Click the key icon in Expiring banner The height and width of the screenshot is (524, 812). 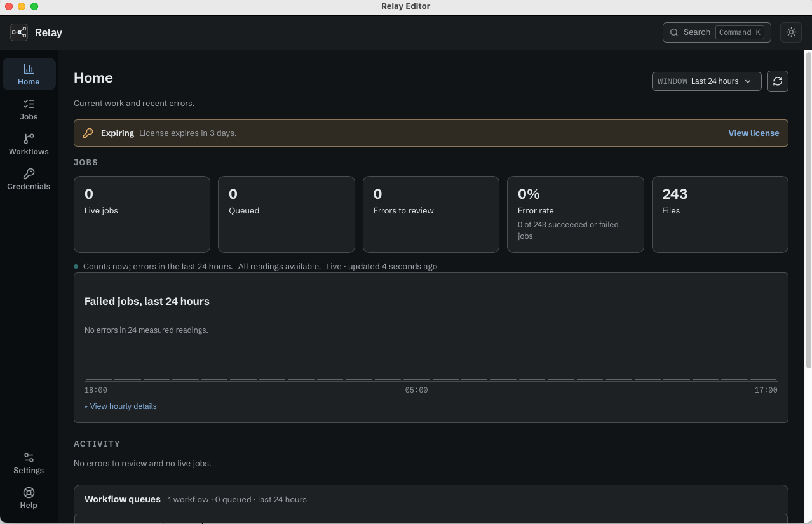click(x=88, y=133)
